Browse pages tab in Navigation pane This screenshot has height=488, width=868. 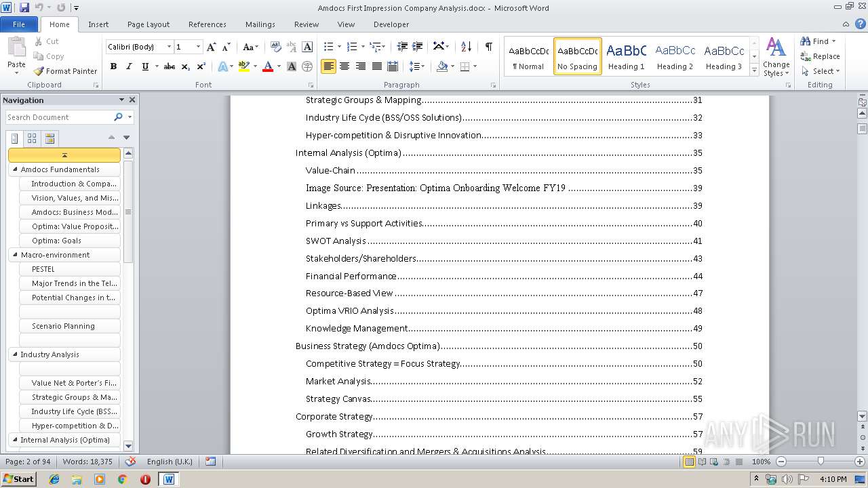[32, 138]
